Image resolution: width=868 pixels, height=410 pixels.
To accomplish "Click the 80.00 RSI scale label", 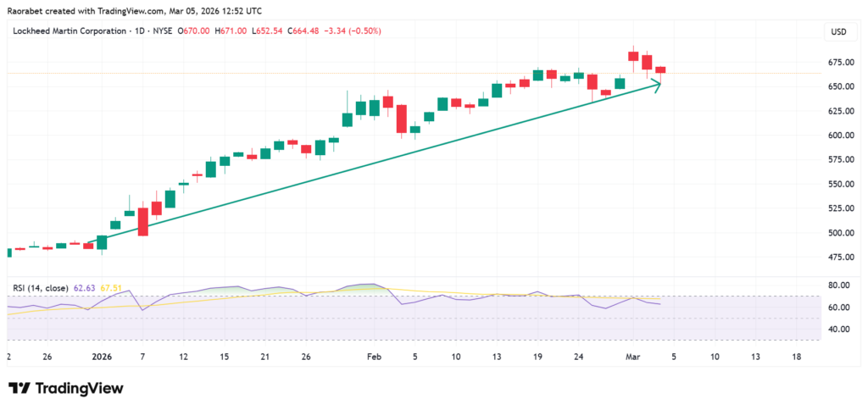I will tap(839, 285).
